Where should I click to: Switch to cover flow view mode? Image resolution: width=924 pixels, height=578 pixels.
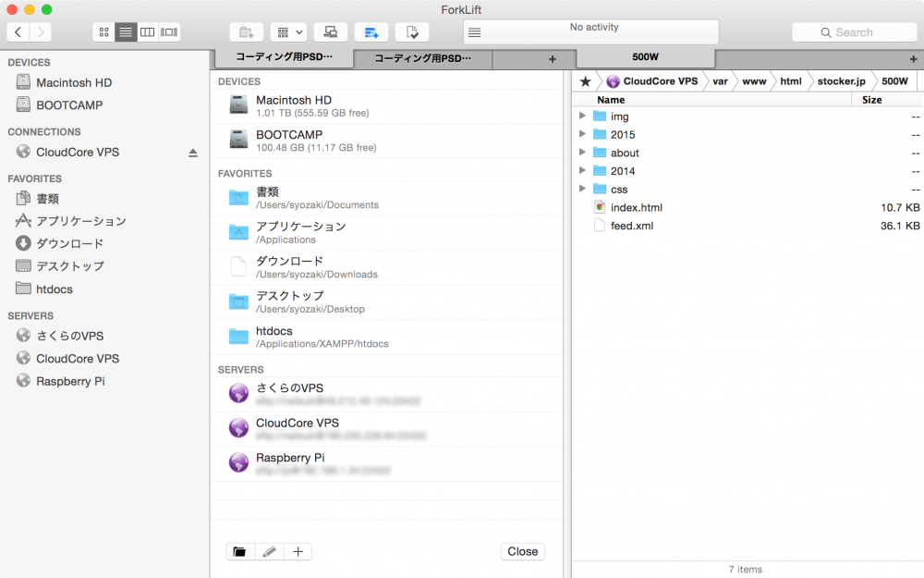pyautogui.click(x=169, y=32)
